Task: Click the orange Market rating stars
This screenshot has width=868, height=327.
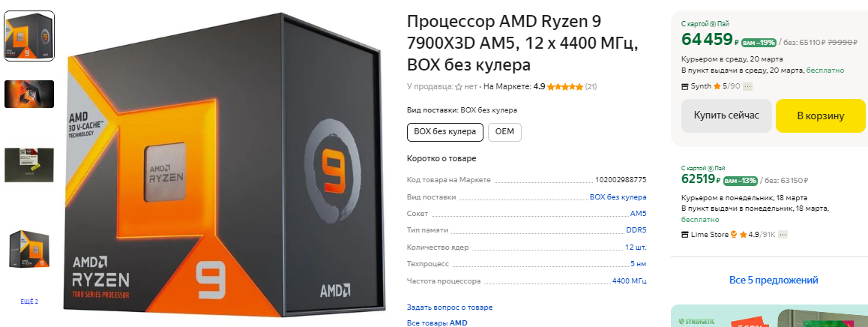Action: click(x=565, y=86)
